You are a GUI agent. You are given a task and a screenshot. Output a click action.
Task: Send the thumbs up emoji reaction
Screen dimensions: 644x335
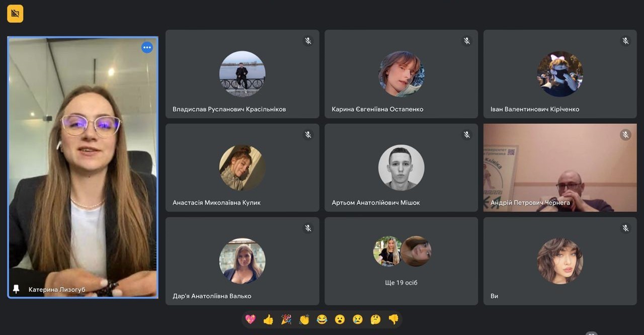(268, 319)
